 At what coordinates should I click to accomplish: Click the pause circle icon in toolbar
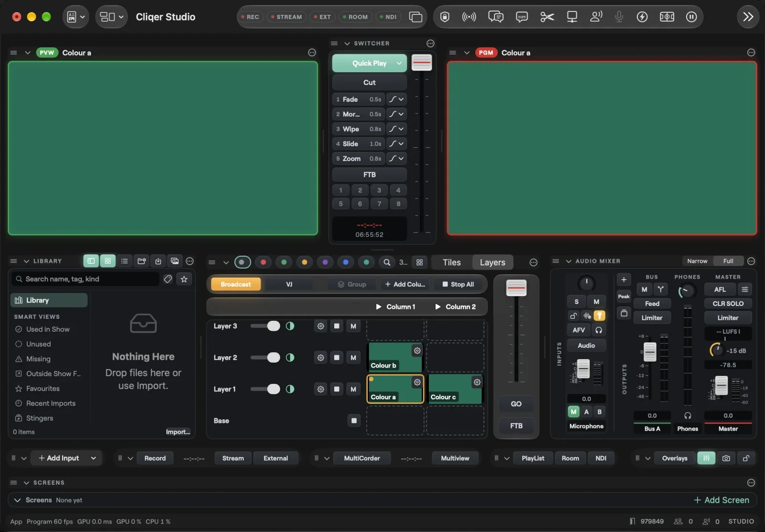pyautogui.click(x=691, y=17)
